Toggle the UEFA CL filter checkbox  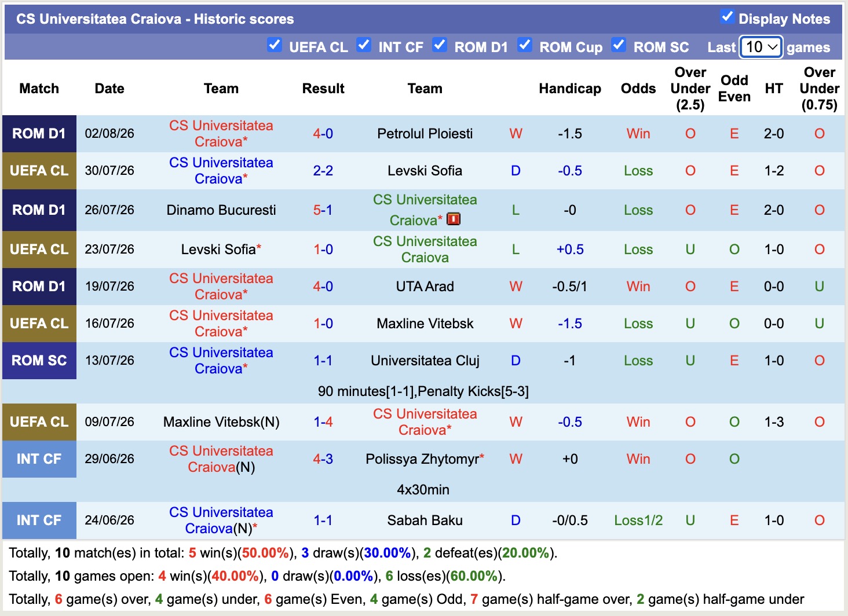(x=275, y=45)
